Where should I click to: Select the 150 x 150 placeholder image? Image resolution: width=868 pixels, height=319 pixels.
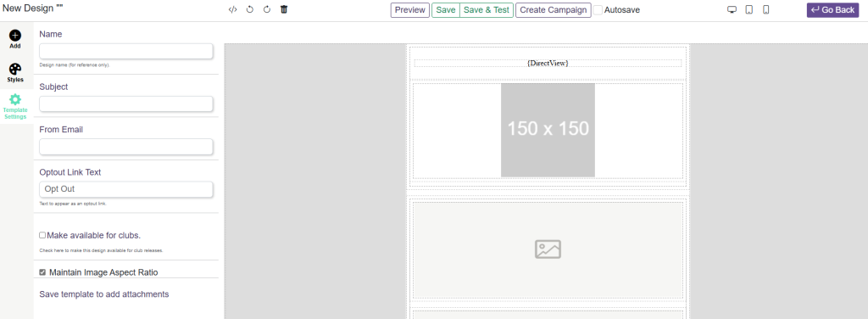pyautogui.click(x=548, y=130)
